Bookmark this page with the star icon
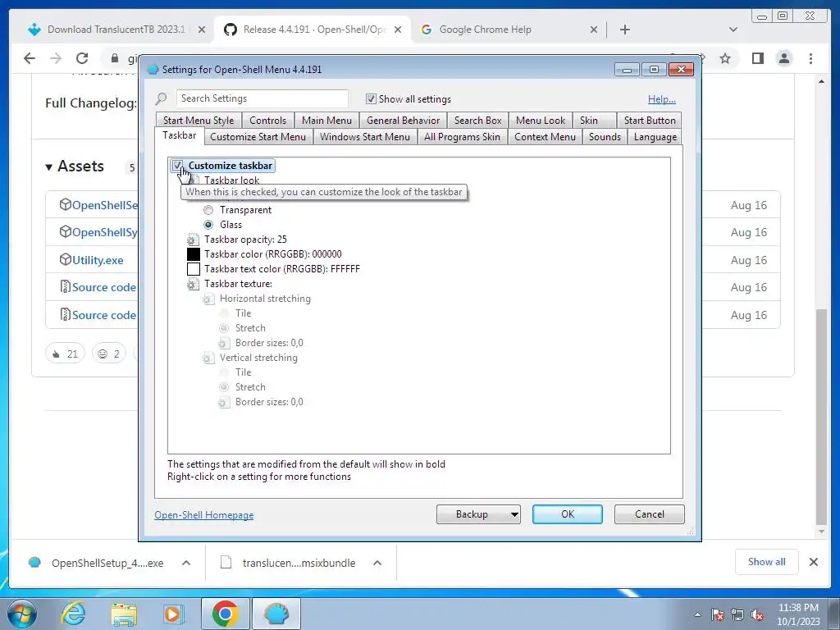 coord(725,58)
